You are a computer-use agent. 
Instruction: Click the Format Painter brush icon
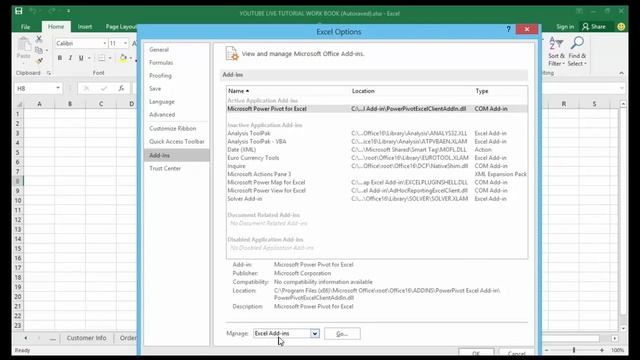click(x=39, y=61)
